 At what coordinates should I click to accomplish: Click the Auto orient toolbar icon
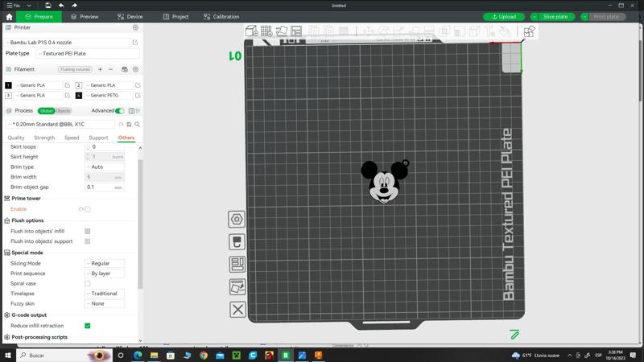tap(281, 31)
